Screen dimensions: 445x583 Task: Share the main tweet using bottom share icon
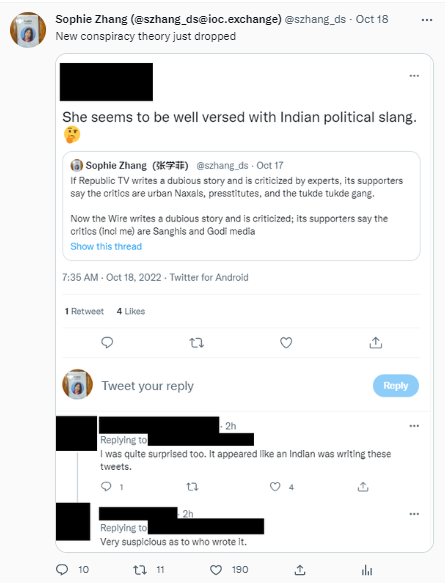point(300,570)
